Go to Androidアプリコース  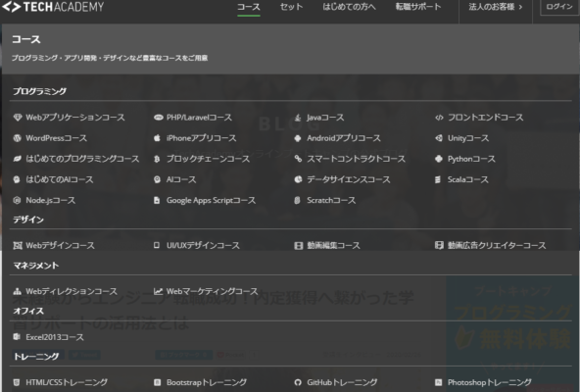pos(344,138)
